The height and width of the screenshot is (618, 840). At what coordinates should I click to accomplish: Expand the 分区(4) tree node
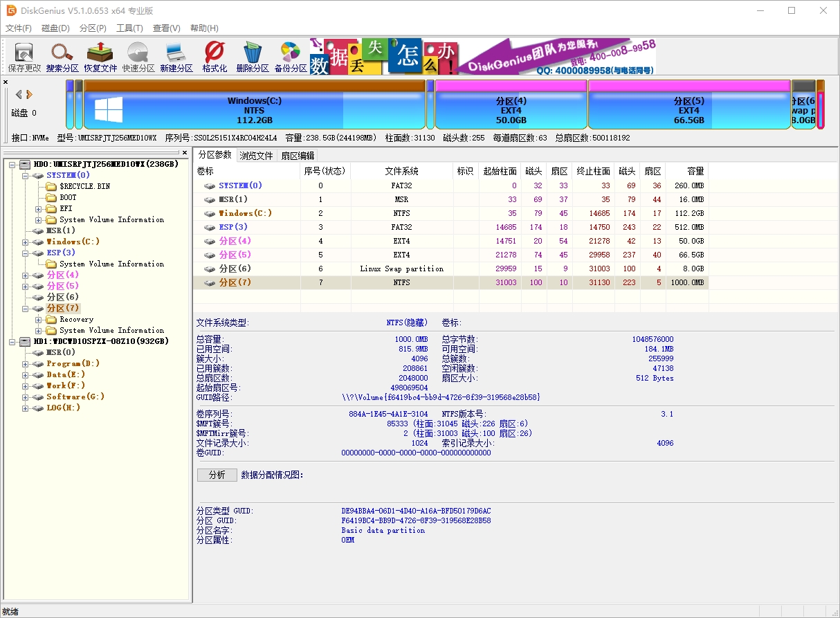click(x=26, y=275)
